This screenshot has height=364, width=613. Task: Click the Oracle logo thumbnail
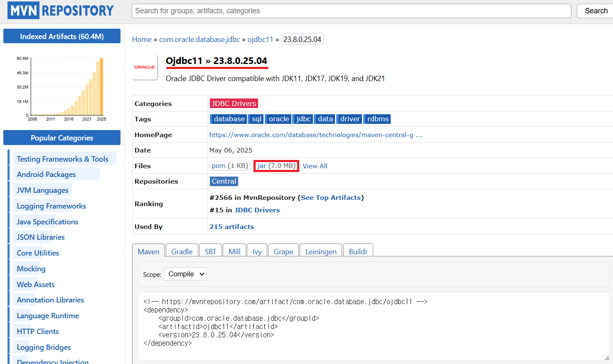(145, 67)
